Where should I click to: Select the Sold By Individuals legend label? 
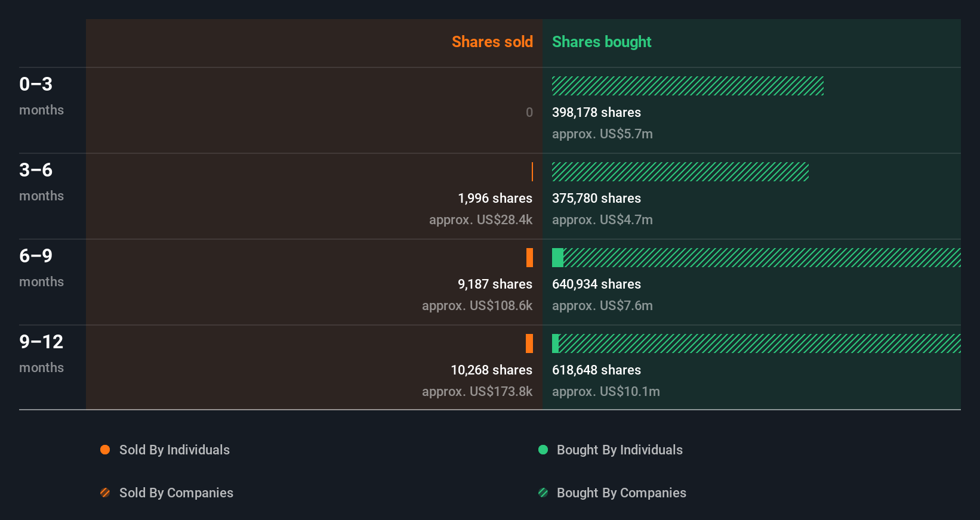coord(174,450)
